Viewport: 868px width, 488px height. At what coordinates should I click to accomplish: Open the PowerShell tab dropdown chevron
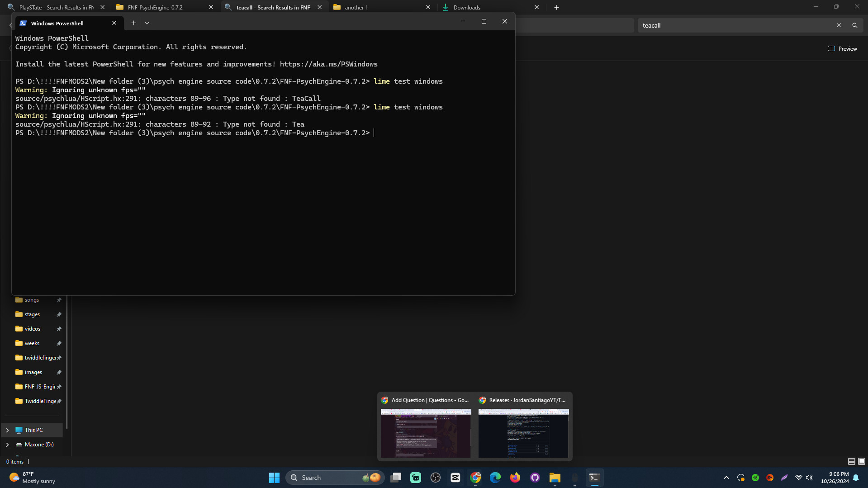[x=147, y=23]
